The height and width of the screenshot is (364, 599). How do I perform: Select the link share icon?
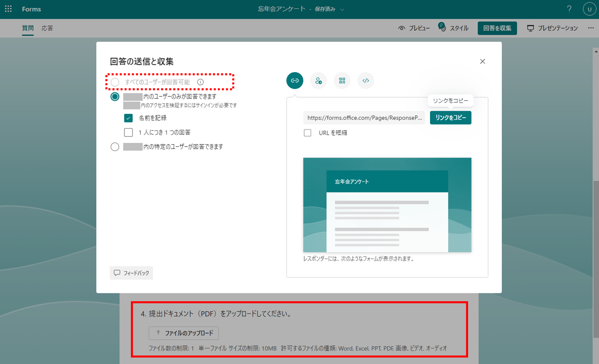295,81
